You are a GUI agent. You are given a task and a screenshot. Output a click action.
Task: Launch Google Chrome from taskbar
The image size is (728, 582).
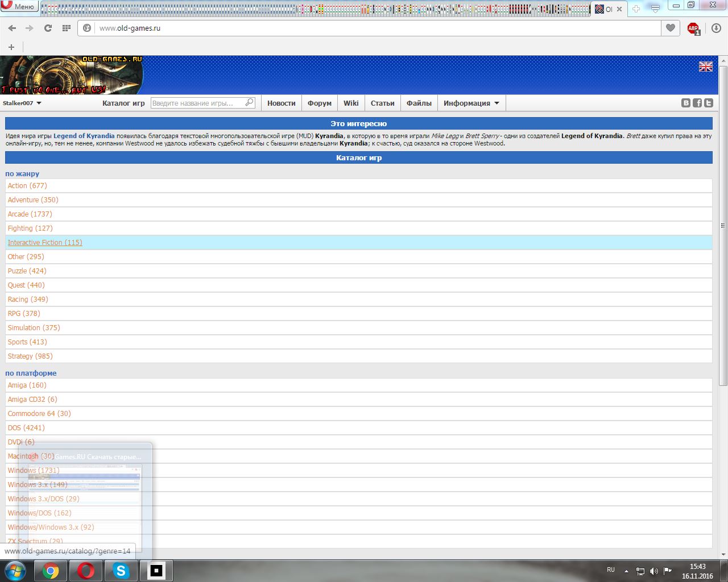[51, 571]
